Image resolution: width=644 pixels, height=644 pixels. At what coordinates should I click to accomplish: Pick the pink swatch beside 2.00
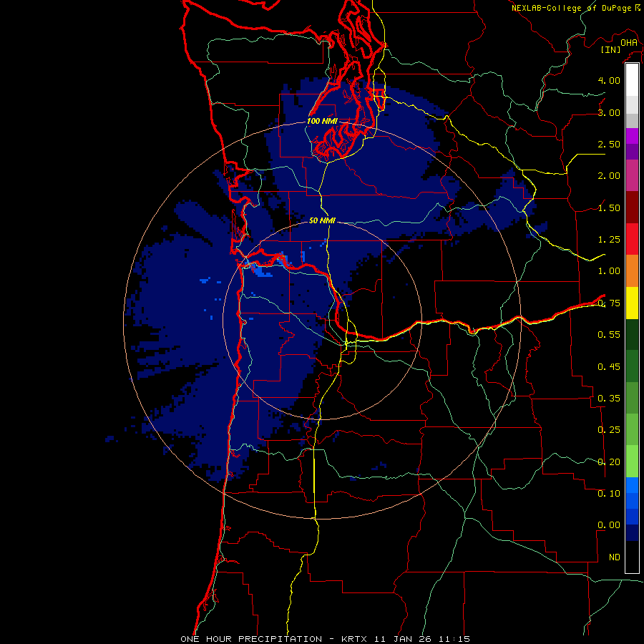(632, 175)
